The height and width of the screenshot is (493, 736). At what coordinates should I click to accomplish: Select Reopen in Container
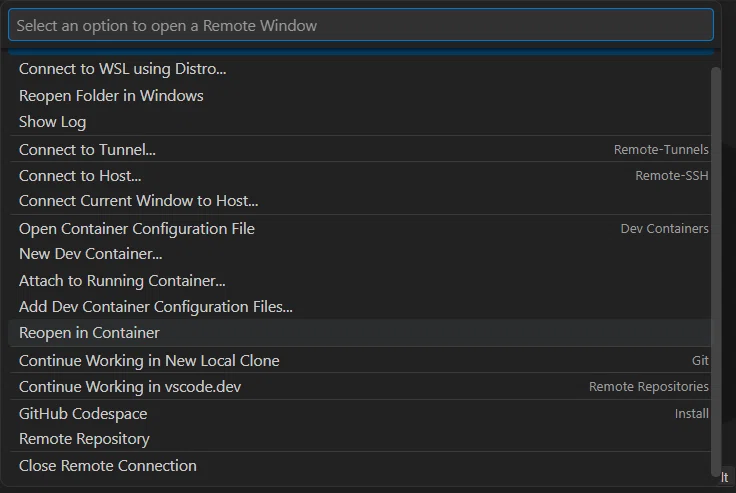point(360,333)
